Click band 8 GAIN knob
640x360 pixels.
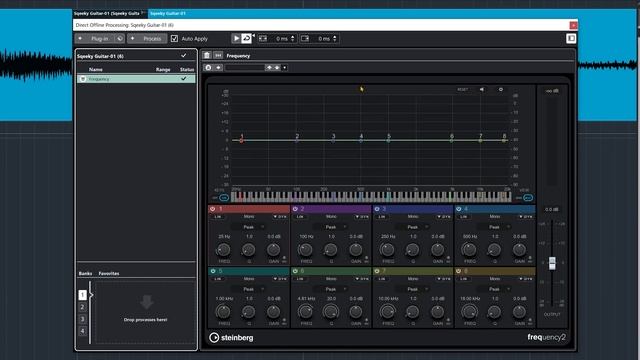coord(519,312)
